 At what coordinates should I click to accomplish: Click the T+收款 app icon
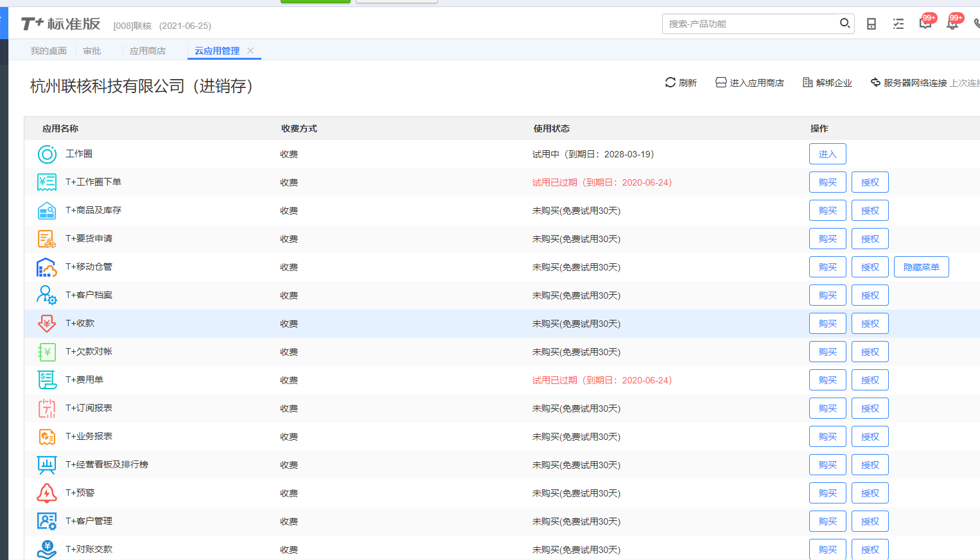pos(47,324)
